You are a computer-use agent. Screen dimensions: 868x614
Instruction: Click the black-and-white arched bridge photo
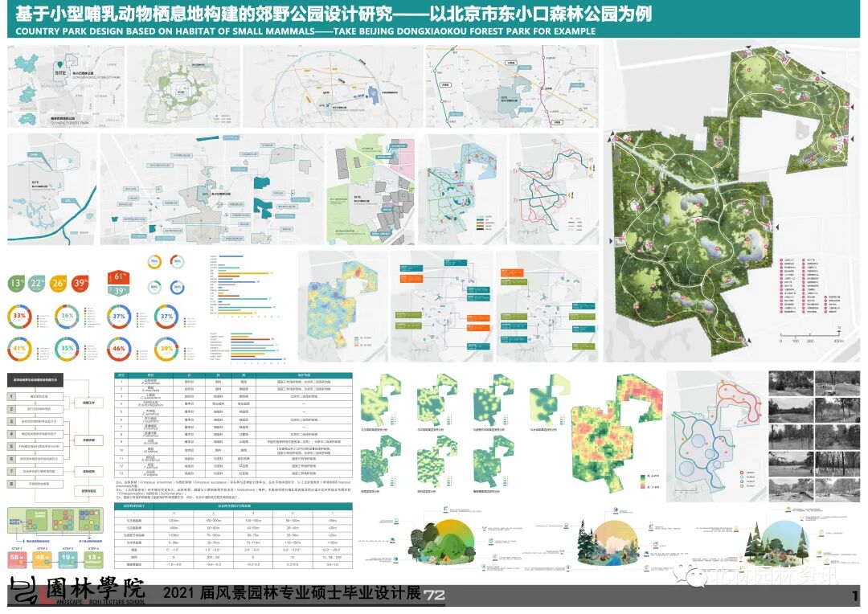(x=791, y=490)
